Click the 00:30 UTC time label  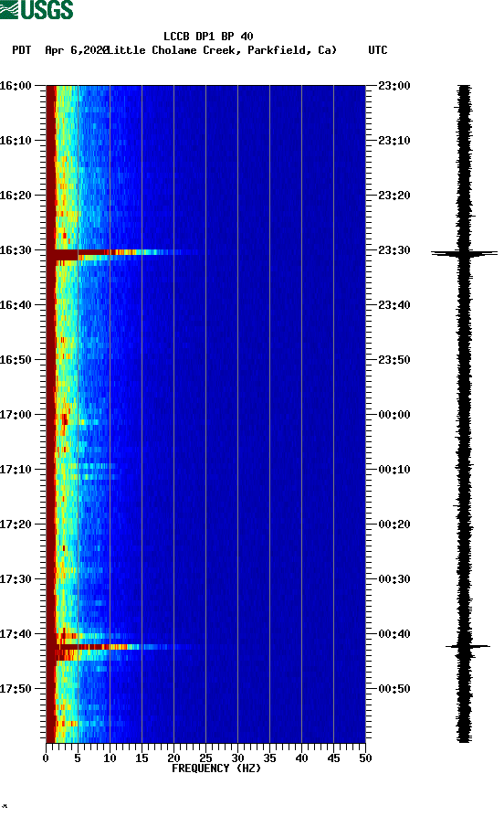(x=394, y=579)
